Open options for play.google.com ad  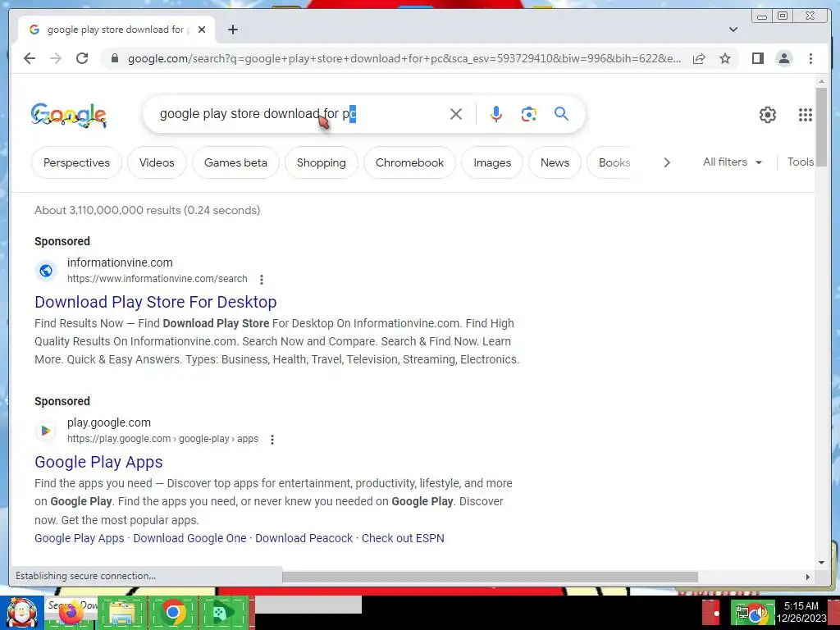click(x=272, y=440)
